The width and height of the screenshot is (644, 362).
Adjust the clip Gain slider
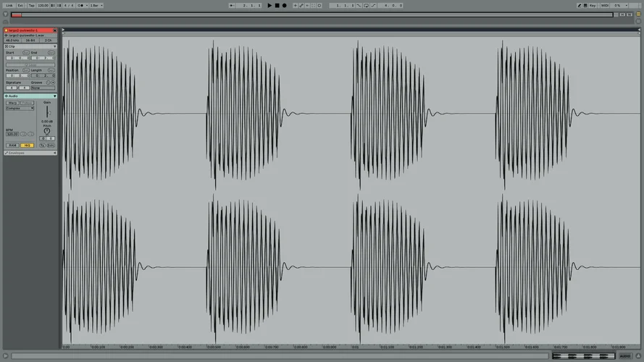click(48, 111)
